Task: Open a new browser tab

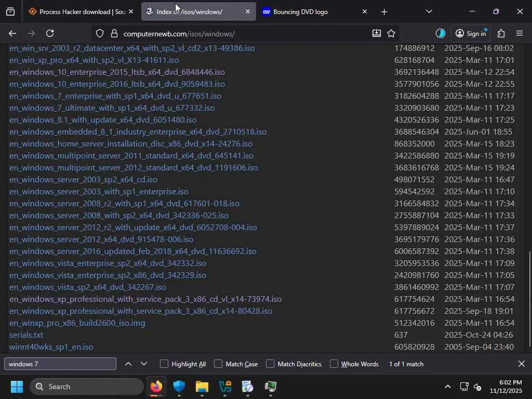Action: pyautogui.click(x=384, y=12)
